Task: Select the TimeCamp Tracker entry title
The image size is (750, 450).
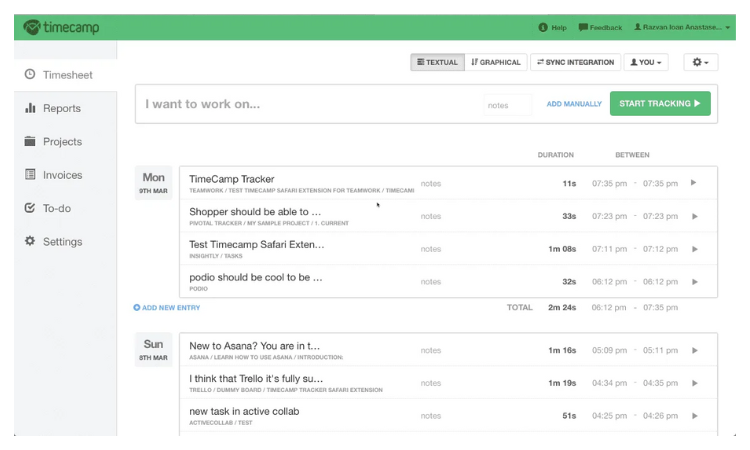Action: point(232,179)
